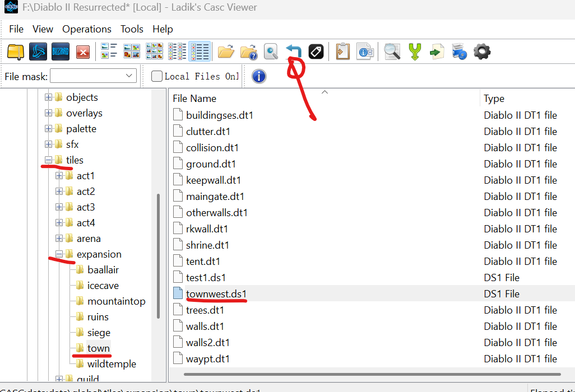Open the Operations menu
The image size is (575, 392).
point(86,29)
